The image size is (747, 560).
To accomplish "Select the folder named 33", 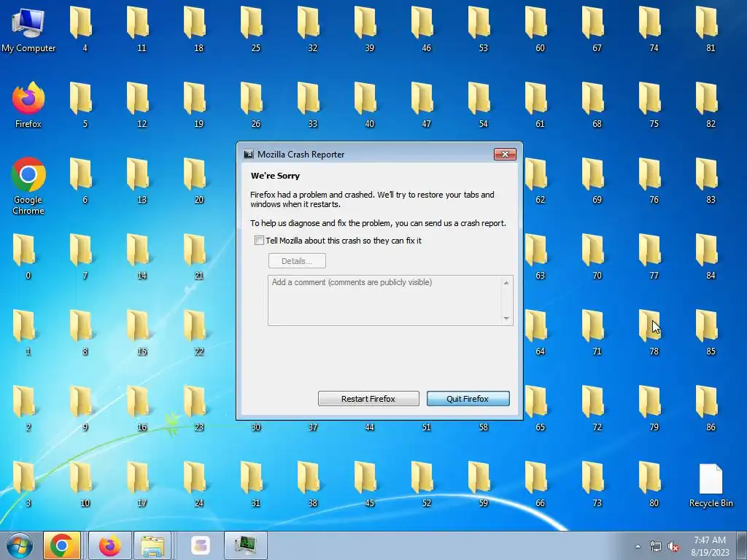I will click(309, 105).
